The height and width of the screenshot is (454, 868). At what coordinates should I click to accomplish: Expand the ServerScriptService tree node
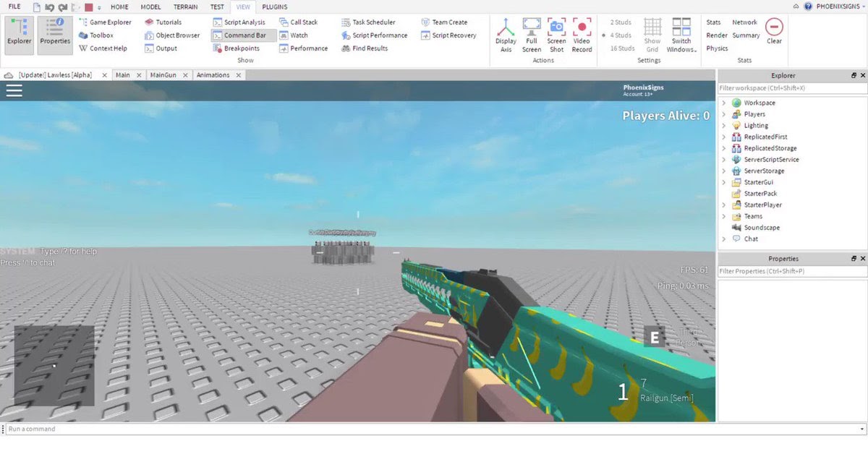tap(724, 160)
